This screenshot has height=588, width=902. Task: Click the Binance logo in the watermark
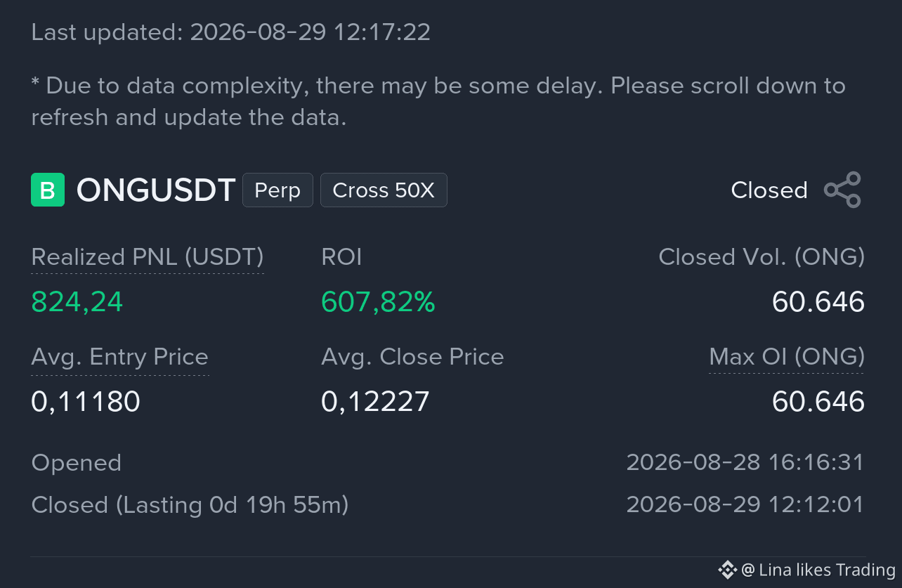[x=727, y=570]
